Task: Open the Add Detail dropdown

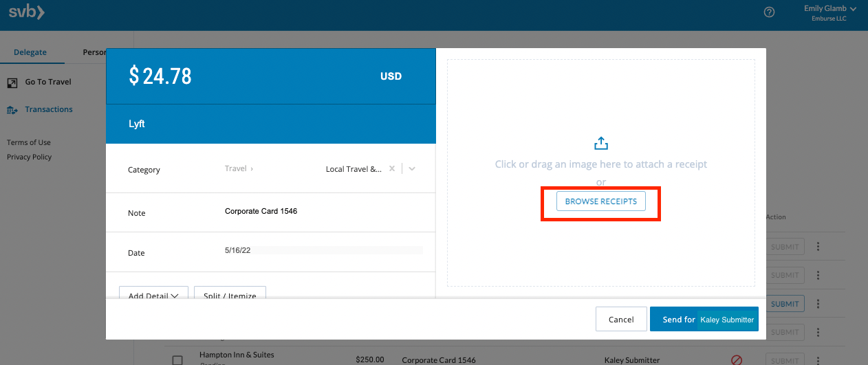Action: click(153, 294)
